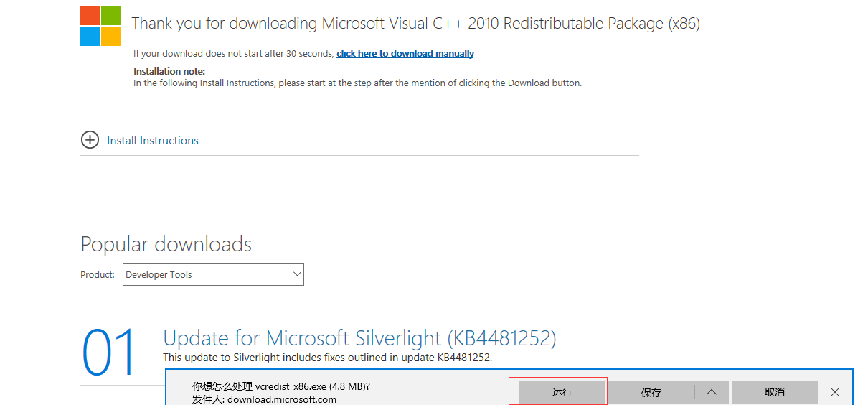This screenshot has height=405, width=868.
Task: Click the chevron arrow of the Product combo box
Action: click(x=298, y=274)
